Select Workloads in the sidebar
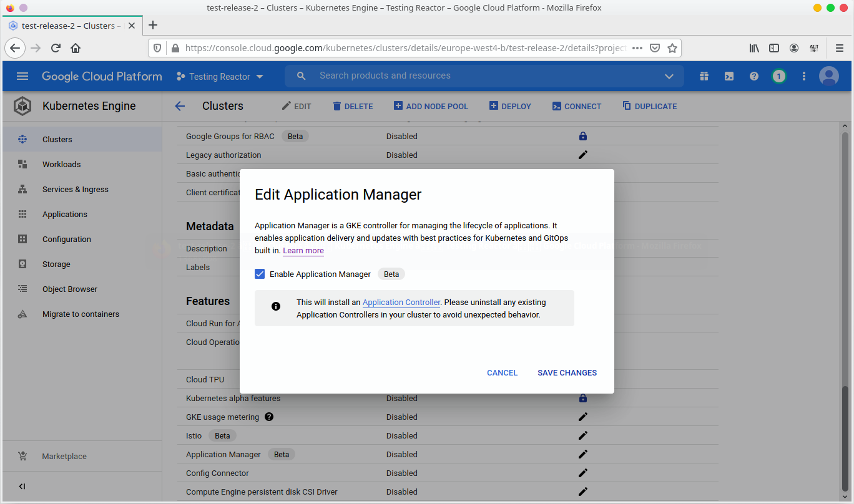Screen dimensions: 854x504 point(81,164)
